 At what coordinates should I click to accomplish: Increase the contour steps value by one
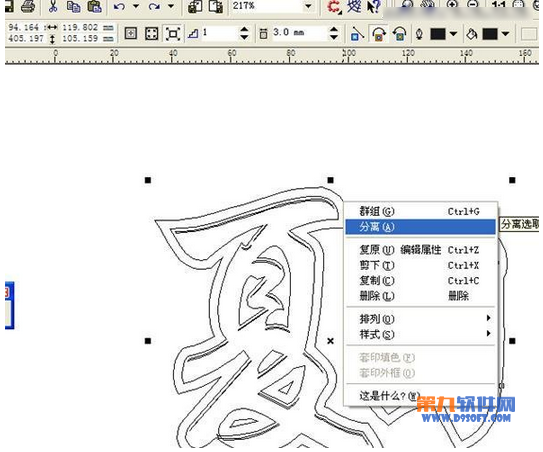(x=244, y=29)
